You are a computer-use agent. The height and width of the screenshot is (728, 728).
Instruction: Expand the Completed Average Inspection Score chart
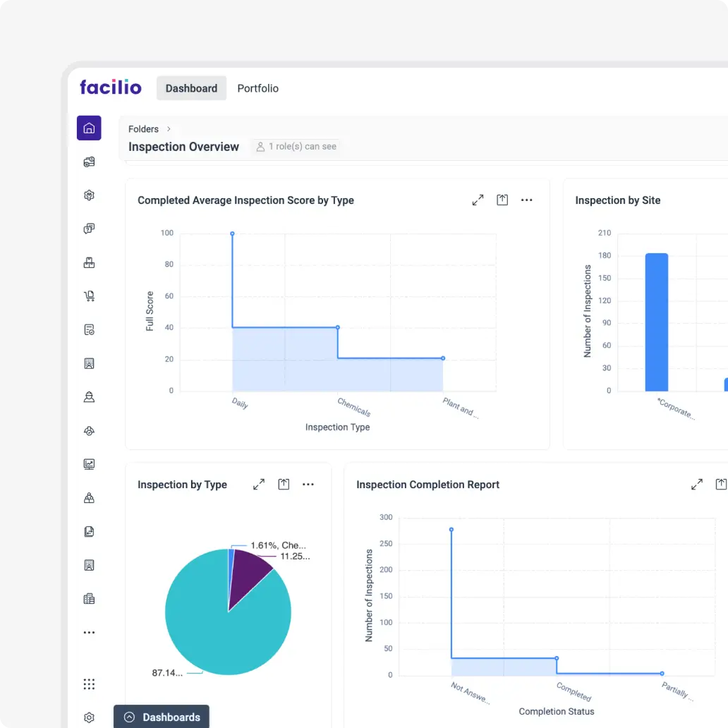[478, 200]
